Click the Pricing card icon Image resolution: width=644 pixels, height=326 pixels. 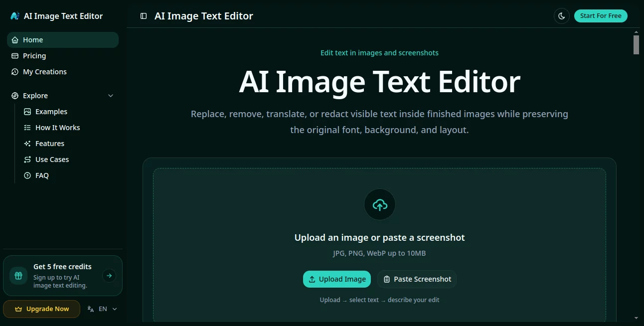pos(15,56)
